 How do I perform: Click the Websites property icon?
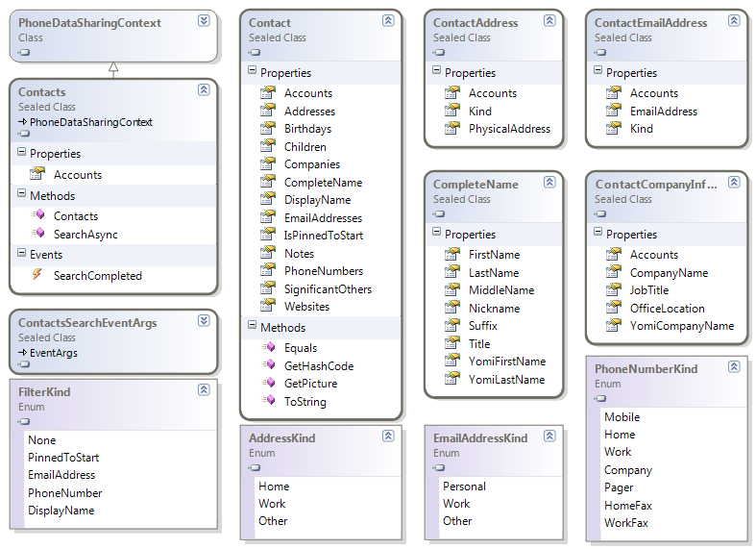pos(268,306)
